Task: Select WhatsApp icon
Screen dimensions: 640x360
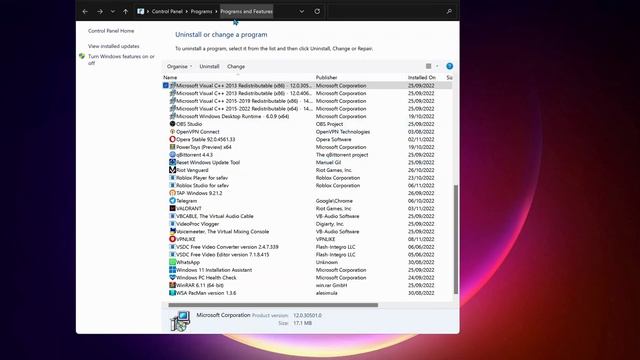Action: click(172, 262)
